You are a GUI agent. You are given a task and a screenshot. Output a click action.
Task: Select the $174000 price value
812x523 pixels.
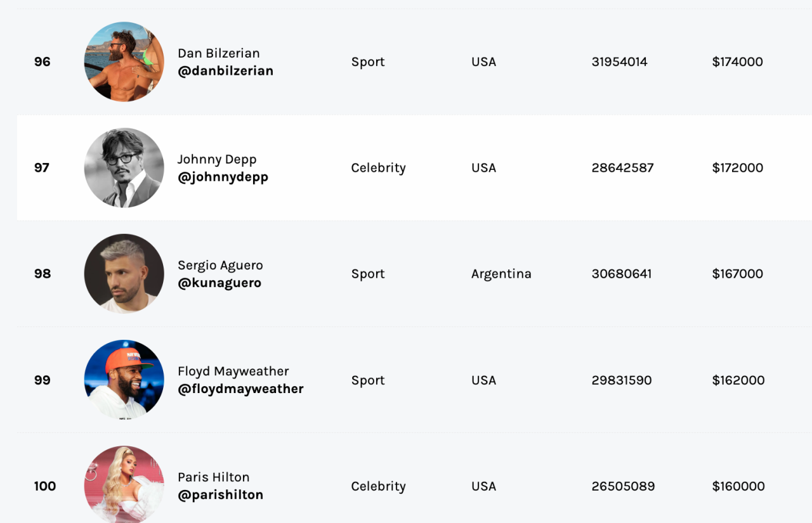(x=737, y=61)
